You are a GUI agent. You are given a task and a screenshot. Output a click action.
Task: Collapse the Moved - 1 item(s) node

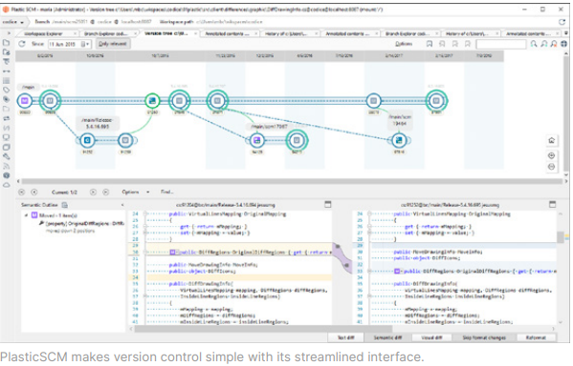pos(26,215)
